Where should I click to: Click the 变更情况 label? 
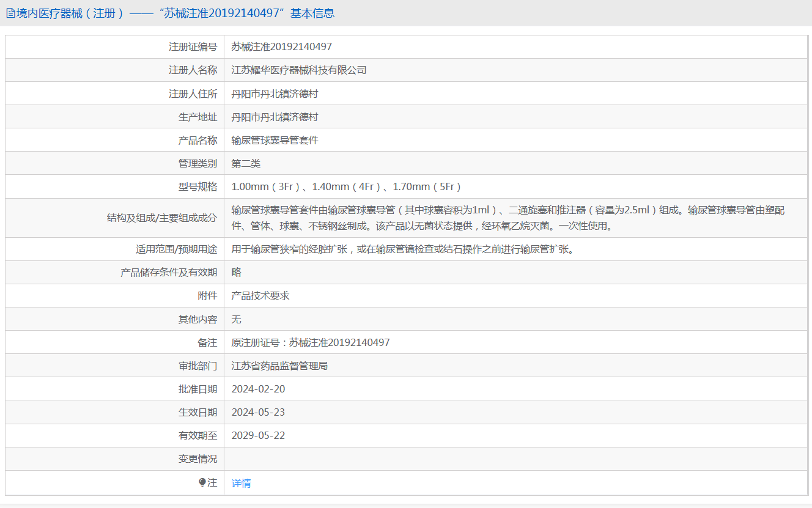[x=198, y=458]
